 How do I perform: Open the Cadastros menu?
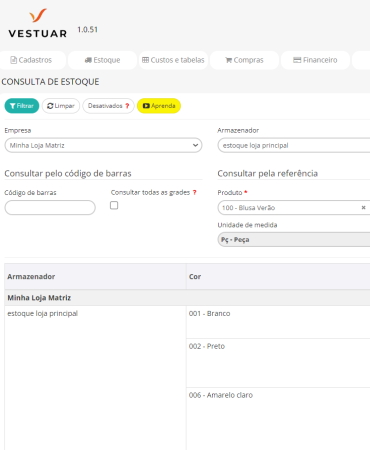pyautogui.click(x=32, y=60)
